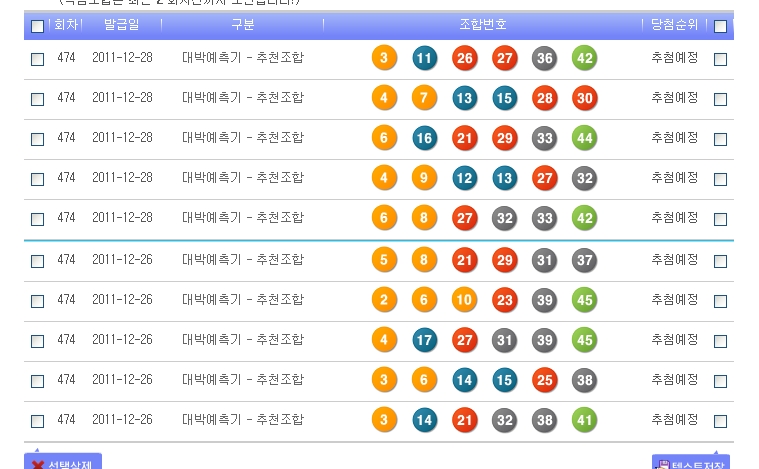This screenshot has width=759, height=469.
Task: Click 추첨예정 status in row 4-9-12-13-27-32
Action: tap(674, 178)
